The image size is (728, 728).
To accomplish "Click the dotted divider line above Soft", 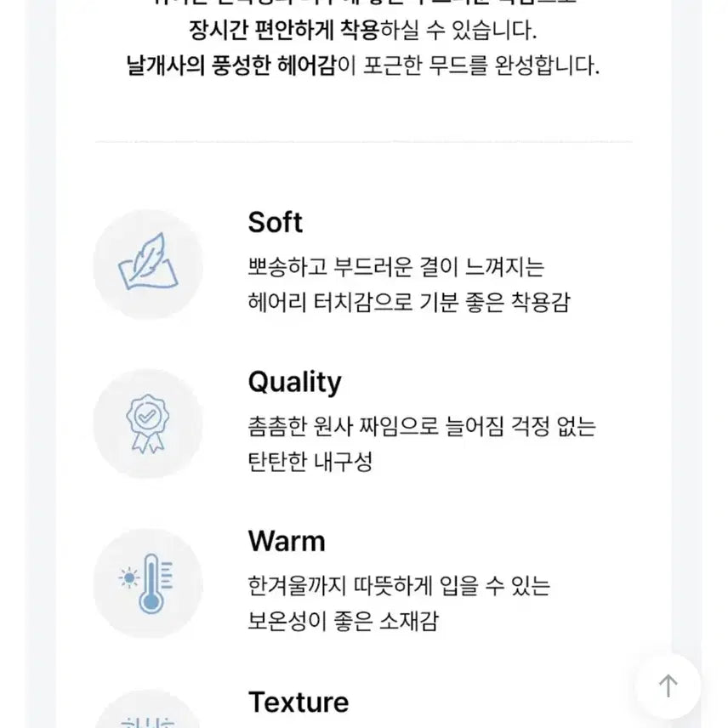I will [x=364, y=142].
